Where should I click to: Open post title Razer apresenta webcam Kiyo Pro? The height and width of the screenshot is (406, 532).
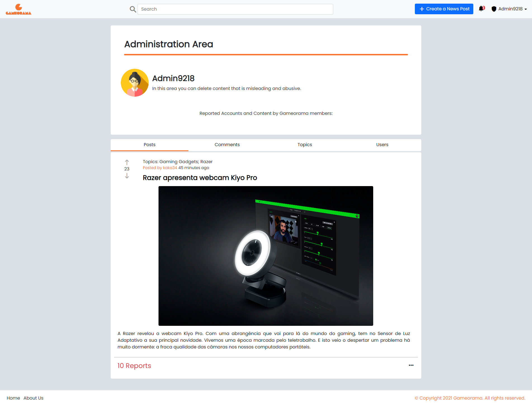(x=200, y=178)
